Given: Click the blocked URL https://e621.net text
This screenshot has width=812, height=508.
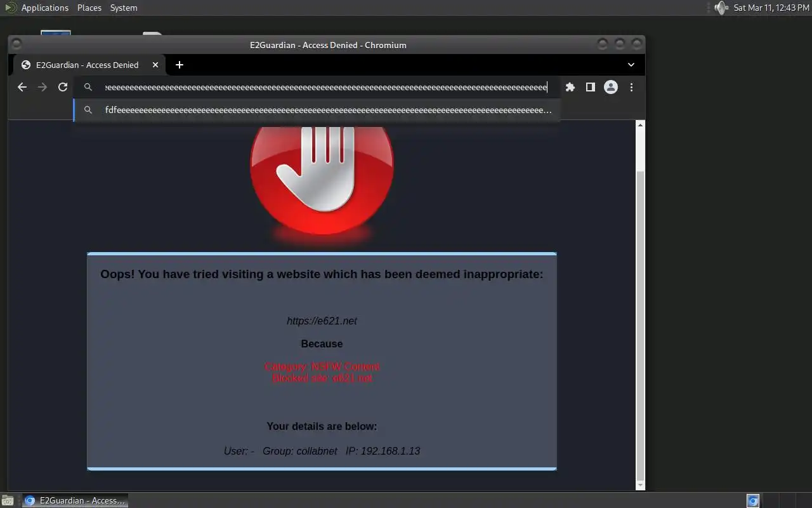Looking at the screenshot, I should (x=322, y=321).
